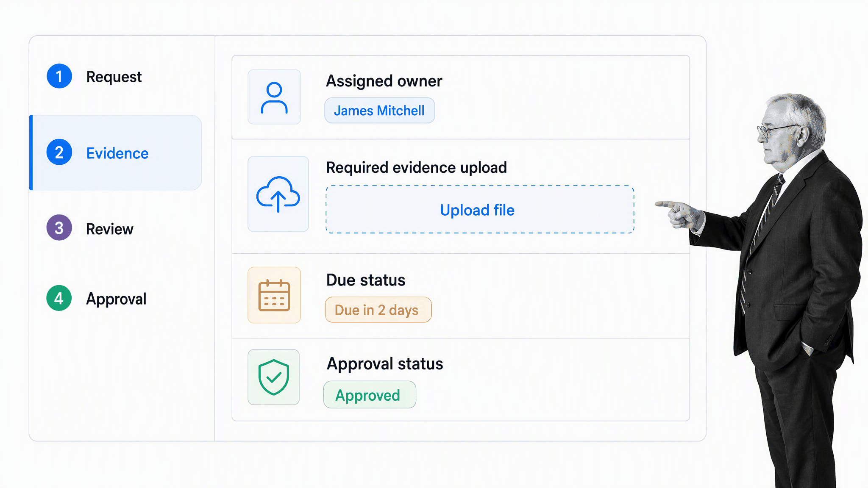Click the step 2 number circle

59,152
